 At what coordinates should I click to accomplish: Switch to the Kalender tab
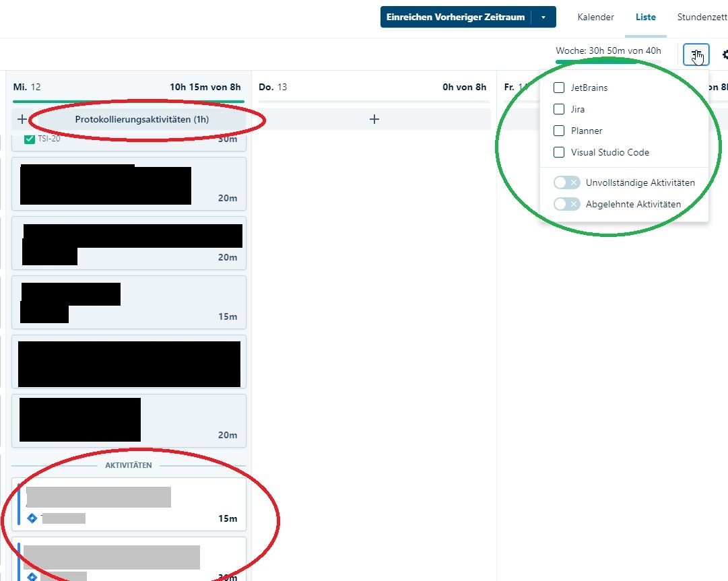click(x=595, y=17)
